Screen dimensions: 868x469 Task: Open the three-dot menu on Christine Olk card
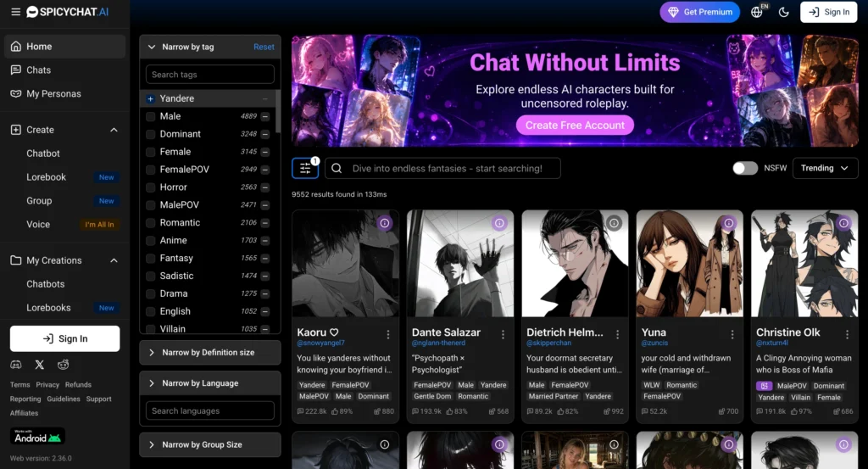pyautogui.click(x=847, y=334)
